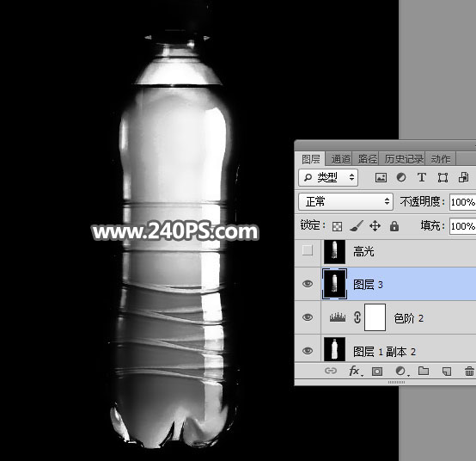Lock all padlock icon
Screen dimensions: 476x461
tap(394, 226)
